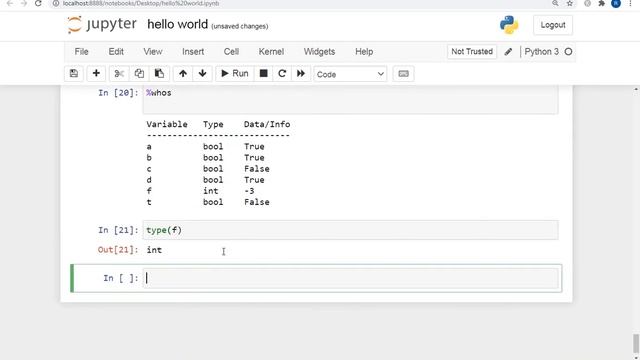Image resolution: width=640 pixels, height=360 pixels.
Task: Click the Not Trusted button
Action: click(x=472, y=51)
